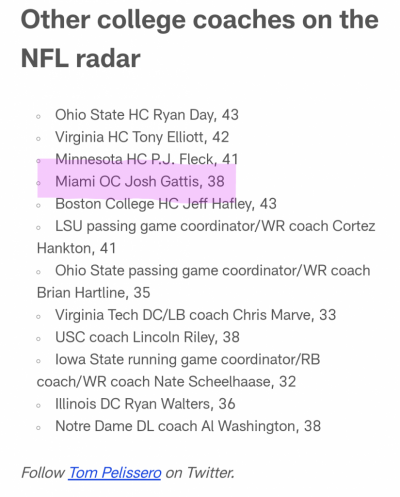Select the Boston College HC Jeff Hafley entry

(x=166, y=204)
